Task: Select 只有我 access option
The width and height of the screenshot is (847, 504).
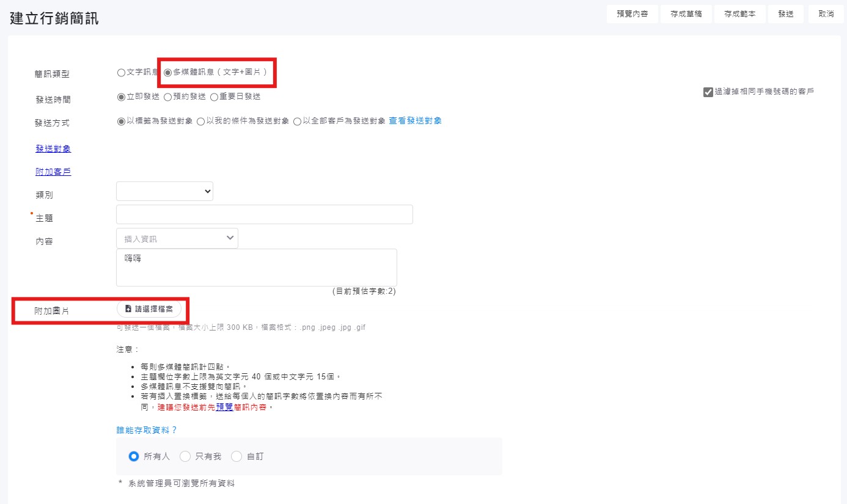Action: tap(185, 456)
